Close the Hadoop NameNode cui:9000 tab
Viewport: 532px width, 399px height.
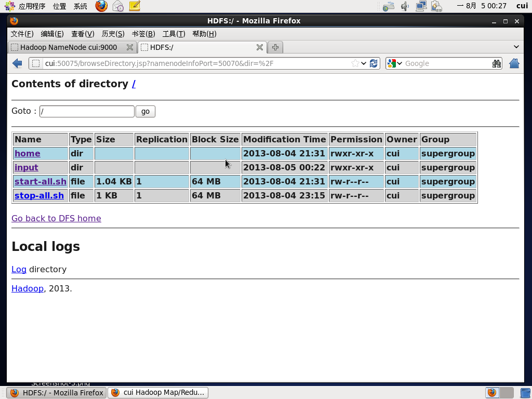[129, 47]
